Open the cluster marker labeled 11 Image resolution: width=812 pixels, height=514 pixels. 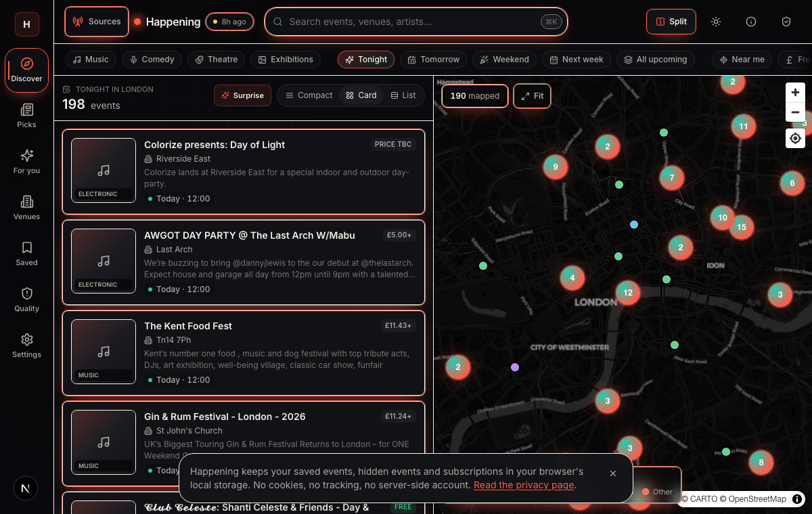pos(744,126)
